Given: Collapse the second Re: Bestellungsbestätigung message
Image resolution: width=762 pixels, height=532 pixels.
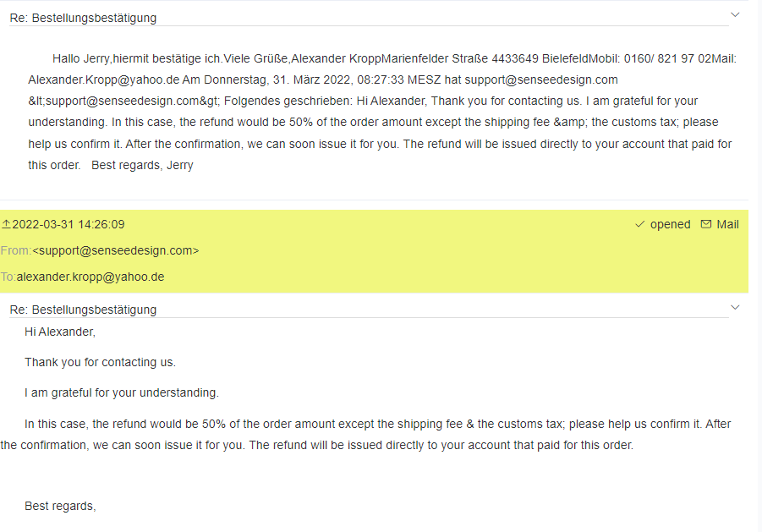Looking at the screenshot, I should click(x=734, y=307).
